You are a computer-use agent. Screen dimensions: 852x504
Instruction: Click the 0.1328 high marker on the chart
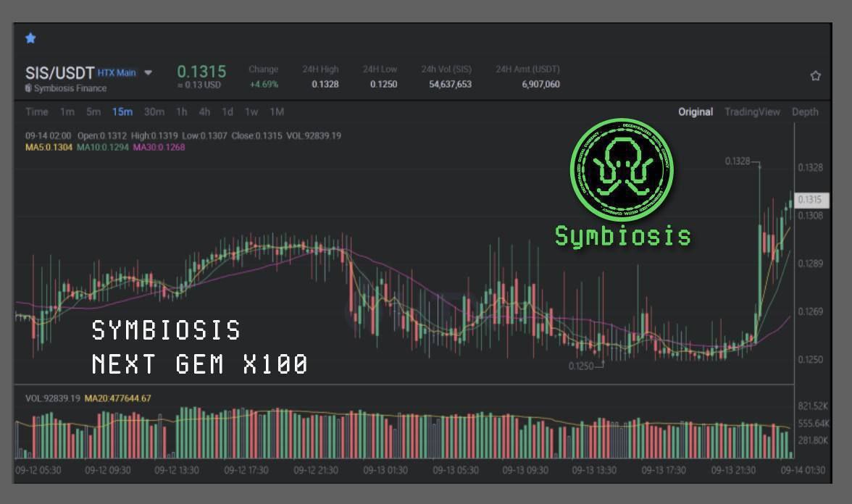tap(738, 161)
